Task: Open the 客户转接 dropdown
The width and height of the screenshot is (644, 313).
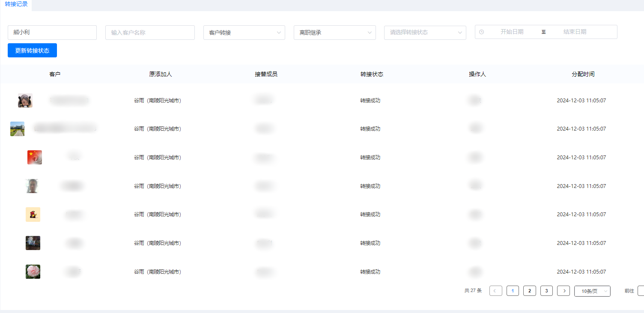Action: click(x=244, y=33)
